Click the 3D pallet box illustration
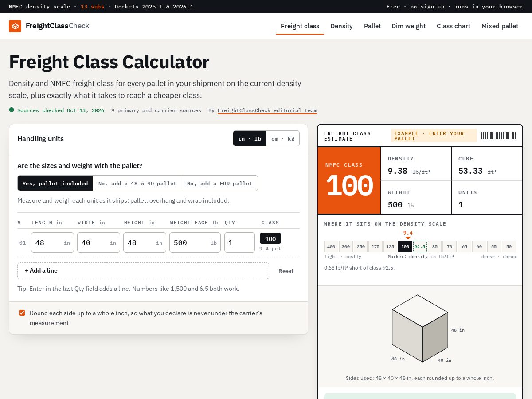 pyautogui.click(x=420, y=329)
